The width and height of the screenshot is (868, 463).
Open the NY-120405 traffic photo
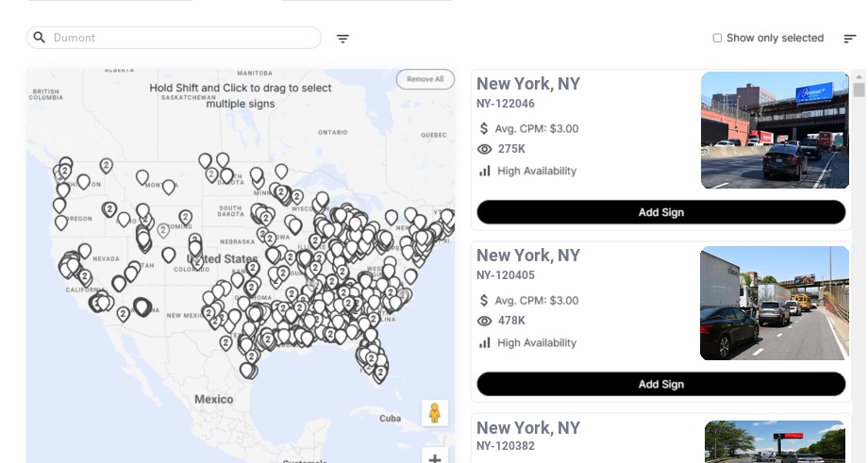coord(775,303)
